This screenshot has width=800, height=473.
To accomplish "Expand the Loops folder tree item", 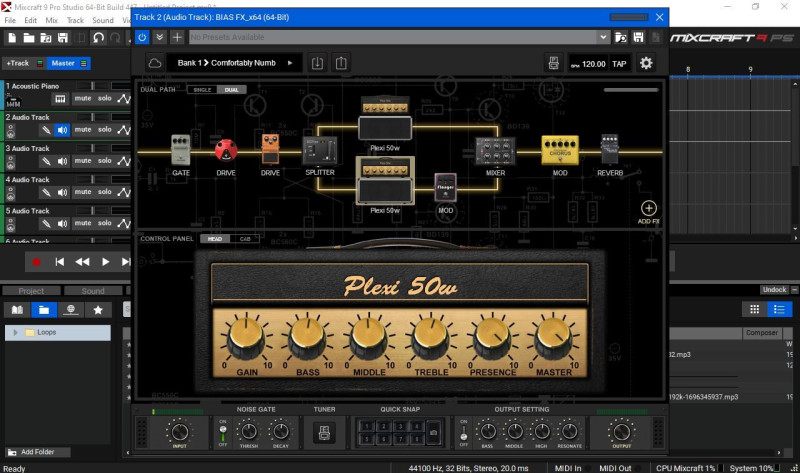I will 15,333.
